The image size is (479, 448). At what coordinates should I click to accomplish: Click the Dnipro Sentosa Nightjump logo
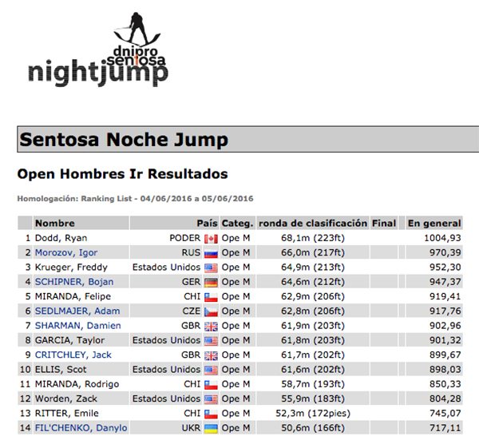[x=99, y=50]
